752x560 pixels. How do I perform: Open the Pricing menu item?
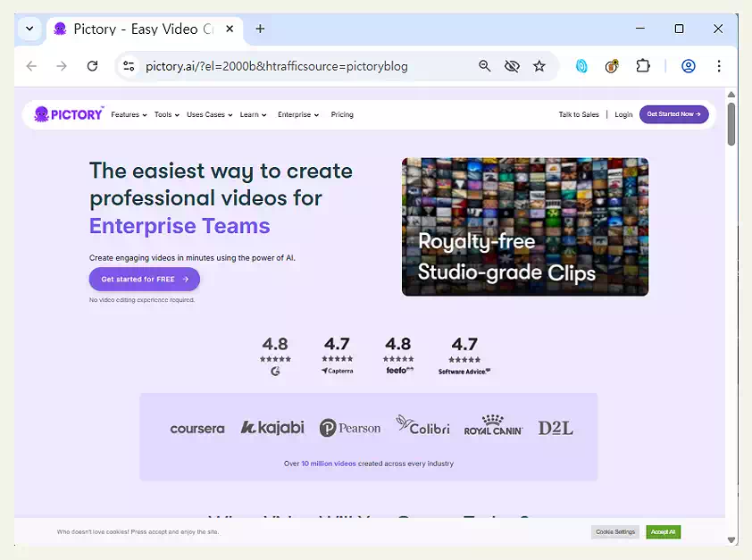[x=342, y=115]
